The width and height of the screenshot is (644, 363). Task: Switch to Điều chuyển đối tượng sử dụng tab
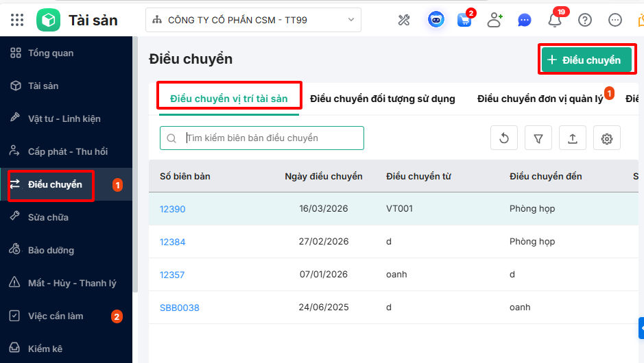click(x=383, y=99)
